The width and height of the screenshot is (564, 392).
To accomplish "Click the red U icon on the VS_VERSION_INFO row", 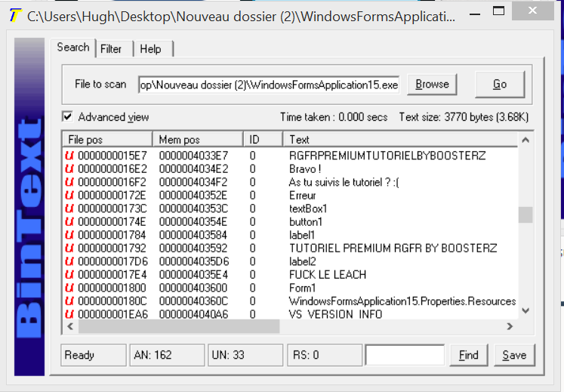I will click(x=69, y=314).
